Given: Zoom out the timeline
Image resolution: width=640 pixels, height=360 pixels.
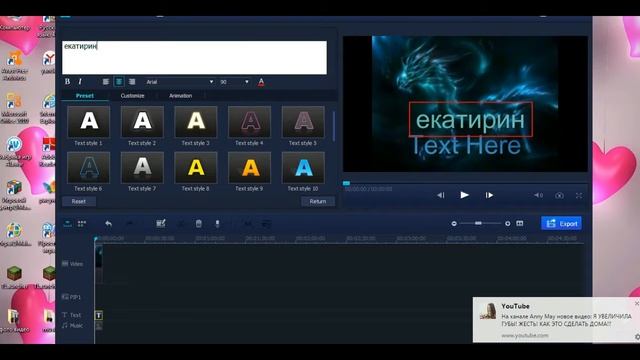Looking at the screenshot, I should (x=454, y=224).
